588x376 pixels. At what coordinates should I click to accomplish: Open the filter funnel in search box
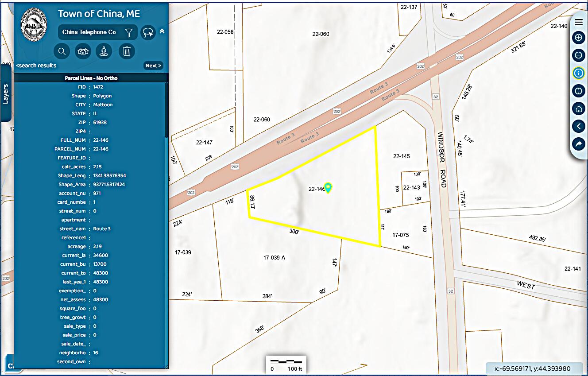129,32
